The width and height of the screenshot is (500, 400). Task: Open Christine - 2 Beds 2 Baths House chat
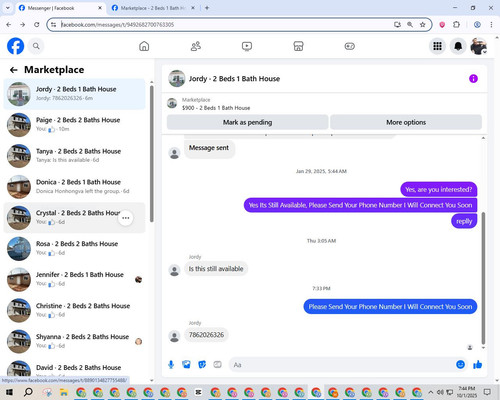tap(74, 311)
